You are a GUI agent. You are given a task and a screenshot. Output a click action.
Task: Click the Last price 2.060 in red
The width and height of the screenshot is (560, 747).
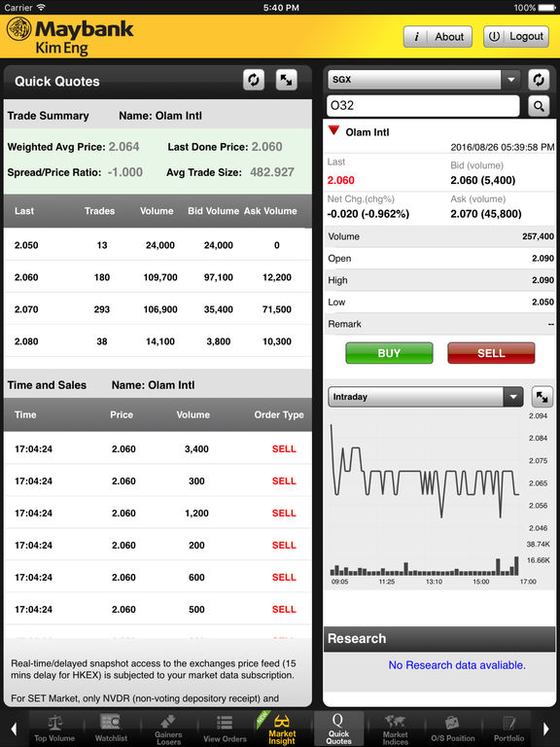[341, 180]
